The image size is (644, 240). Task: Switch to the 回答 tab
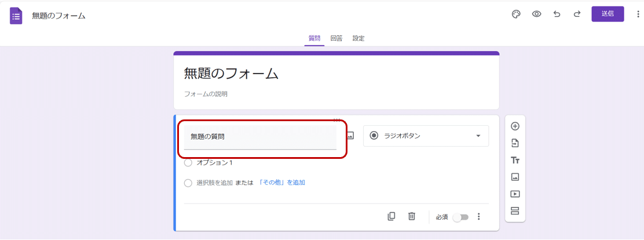tap(336, 38)
